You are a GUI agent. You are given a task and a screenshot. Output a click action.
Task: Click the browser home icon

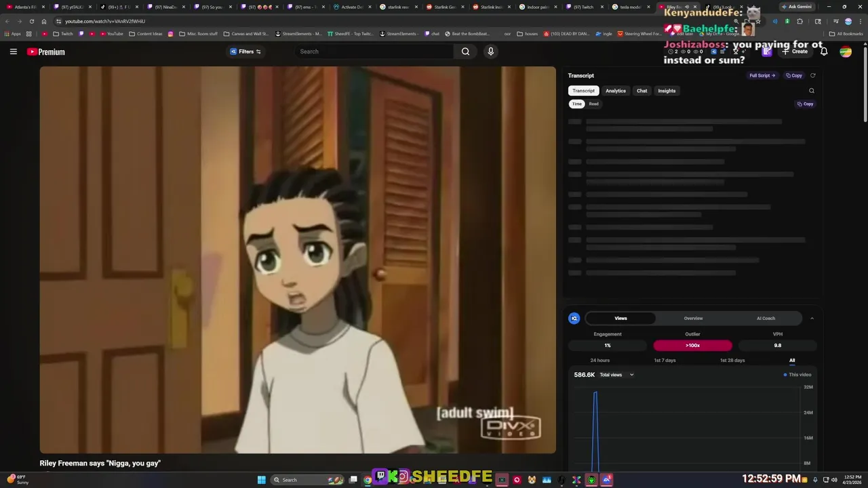[44, 21]
